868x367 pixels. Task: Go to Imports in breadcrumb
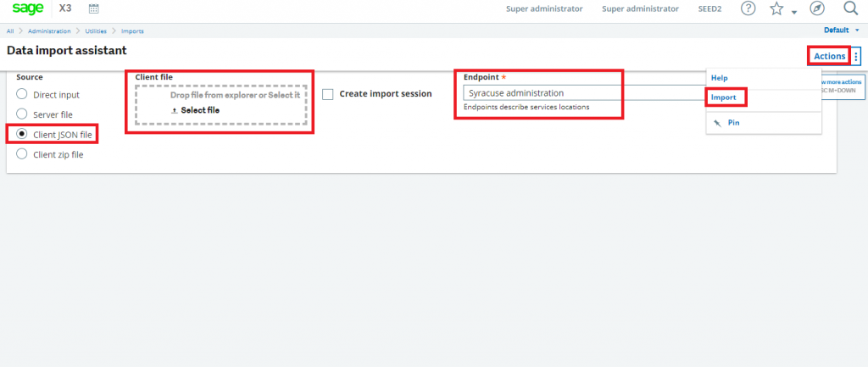click(x=132, y=31)
